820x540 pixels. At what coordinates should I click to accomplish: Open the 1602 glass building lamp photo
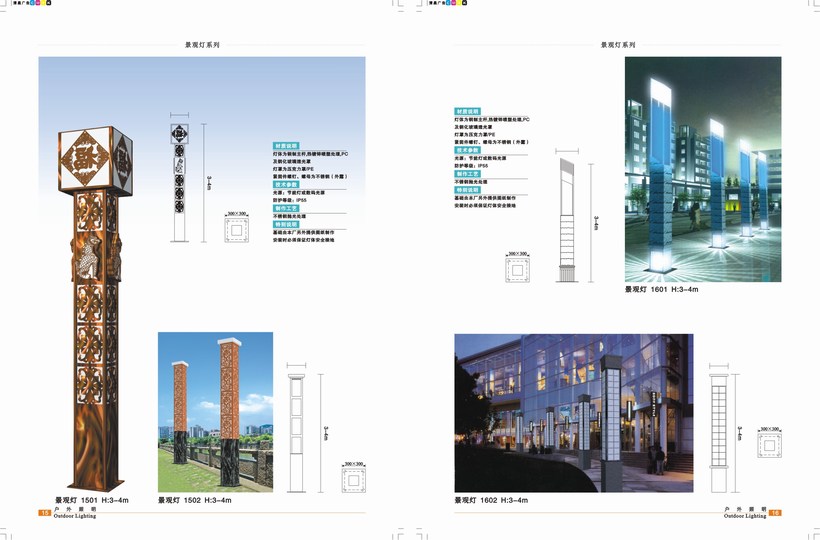(573, 412)
